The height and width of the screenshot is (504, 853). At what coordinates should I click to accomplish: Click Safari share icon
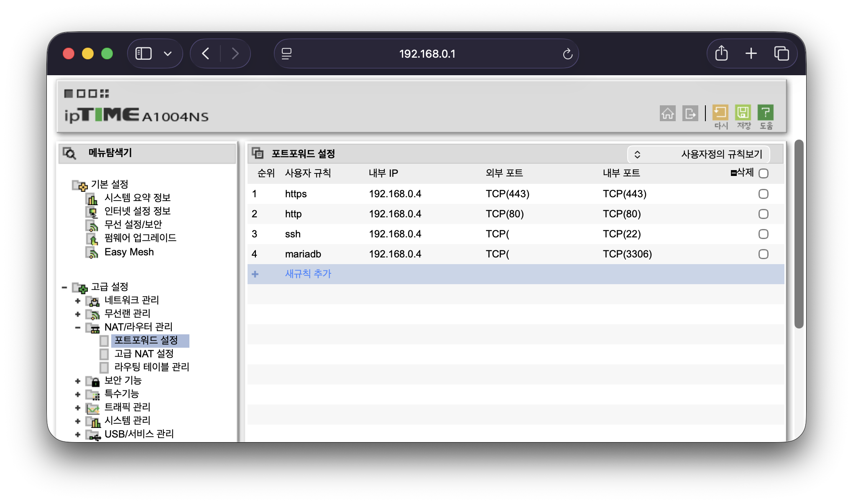tap(721, 53)
